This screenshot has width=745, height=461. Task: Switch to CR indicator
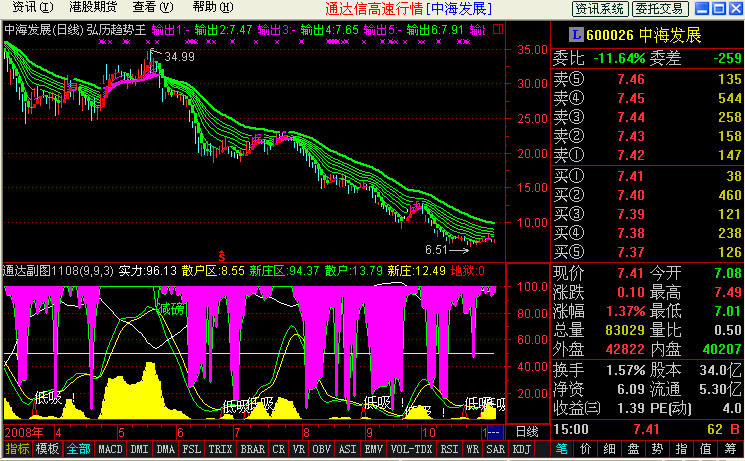(x=278, y=449)
